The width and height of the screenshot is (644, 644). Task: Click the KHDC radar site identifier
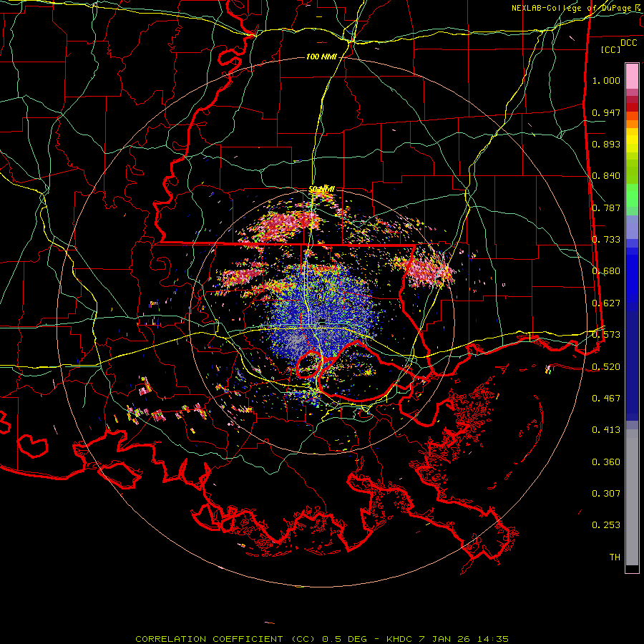399,639
